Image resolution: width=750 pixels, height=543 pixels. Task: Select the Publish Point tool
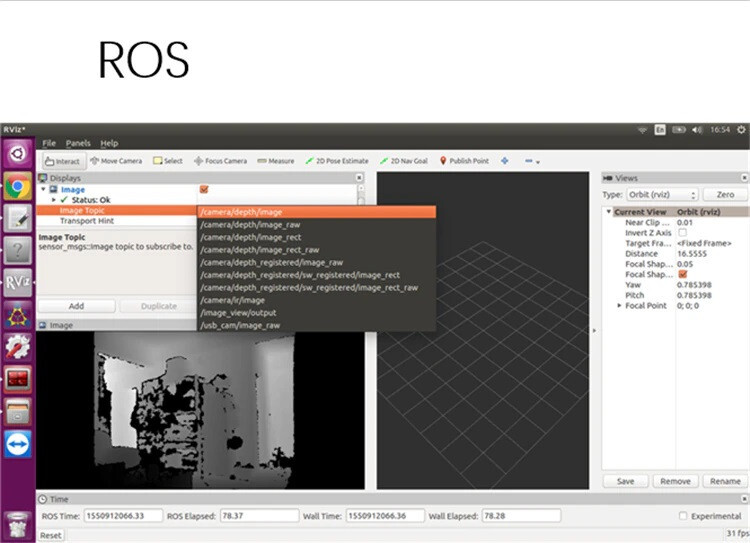tap(464, 161)
